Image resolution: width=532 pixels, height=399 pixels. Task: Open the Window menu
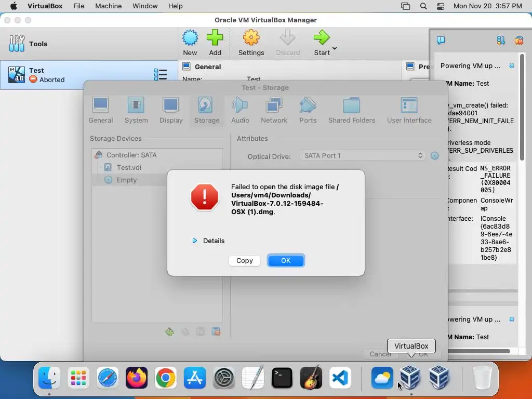pyautogui.click(x=145, y=6)
